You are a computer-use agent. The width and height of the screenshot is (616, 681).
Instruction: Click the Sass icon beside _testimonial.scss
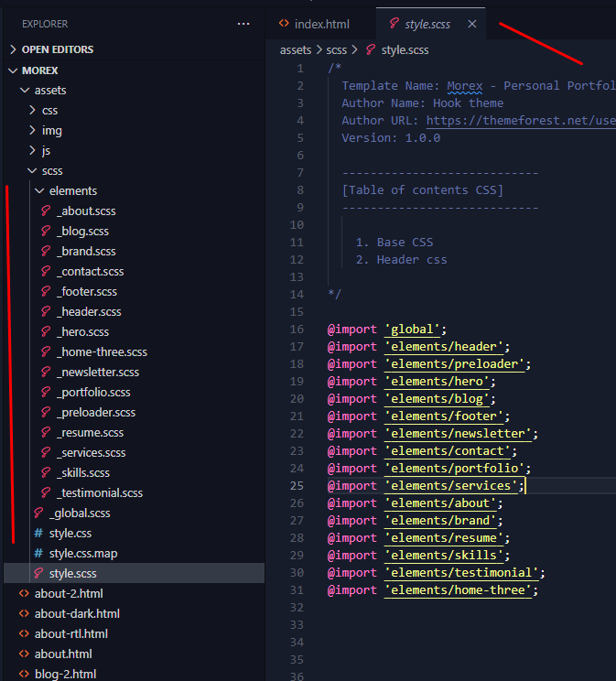[46, 492]
